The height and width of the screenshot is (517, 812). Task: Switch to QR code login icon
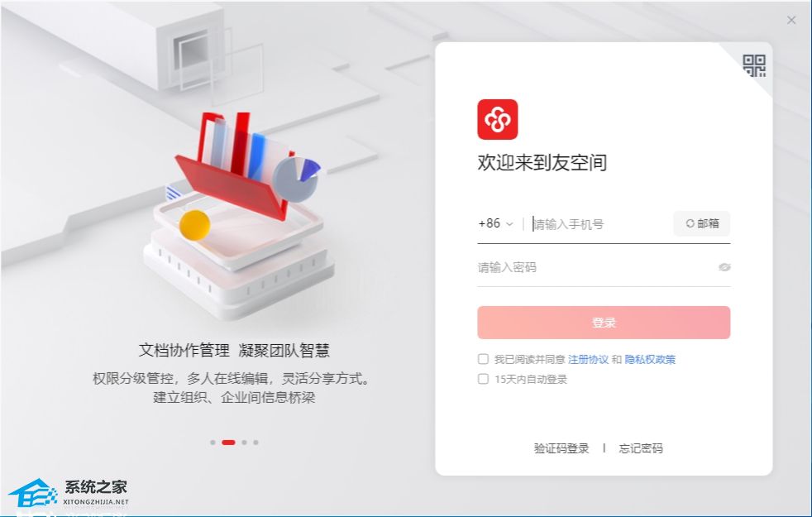pos(754,66)
